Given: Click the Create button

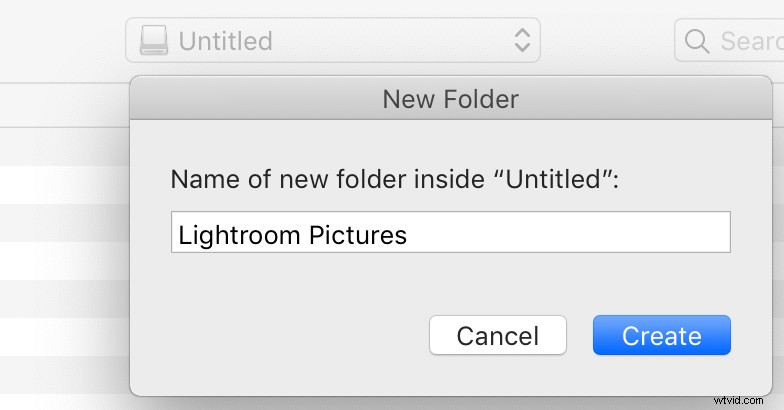Looking at the screenshot, I should click(662, 335).
